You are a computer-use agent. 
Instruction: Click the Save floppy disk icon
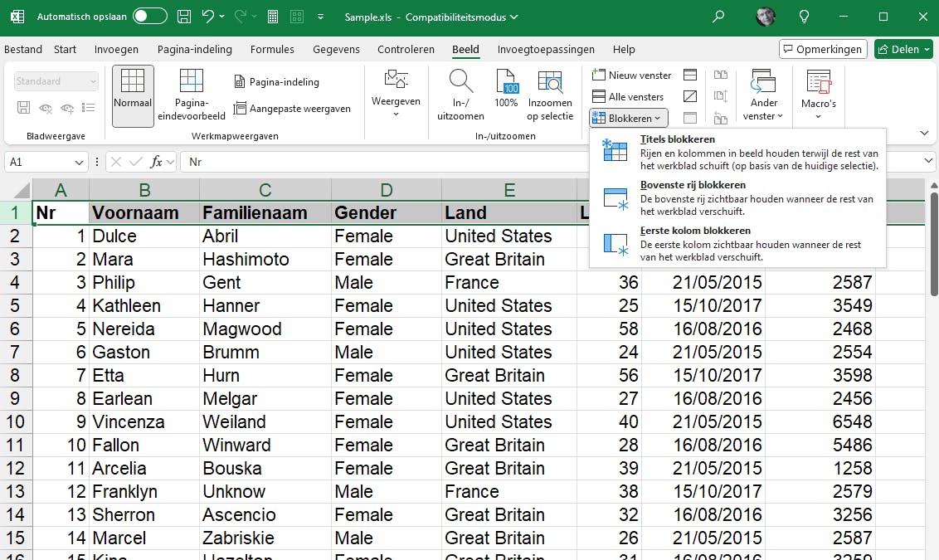click(x=184, y=17)
